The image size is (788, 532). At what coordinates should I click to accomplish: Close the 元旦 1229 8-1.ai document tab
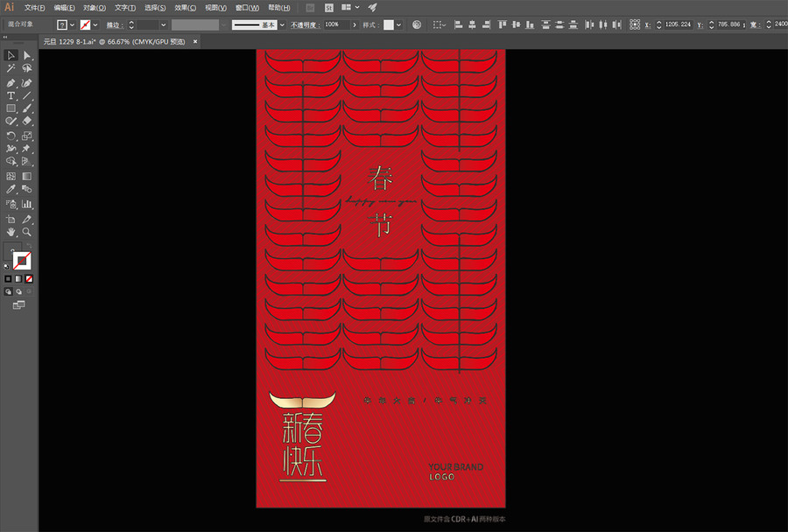tap(195, 42)
